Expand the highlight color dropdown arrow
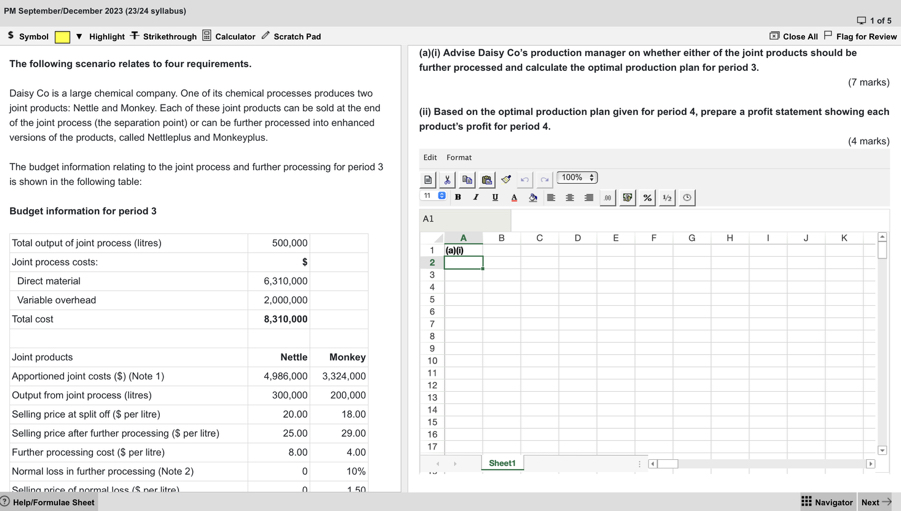The image size is (901, 511). tap(79, 37)
